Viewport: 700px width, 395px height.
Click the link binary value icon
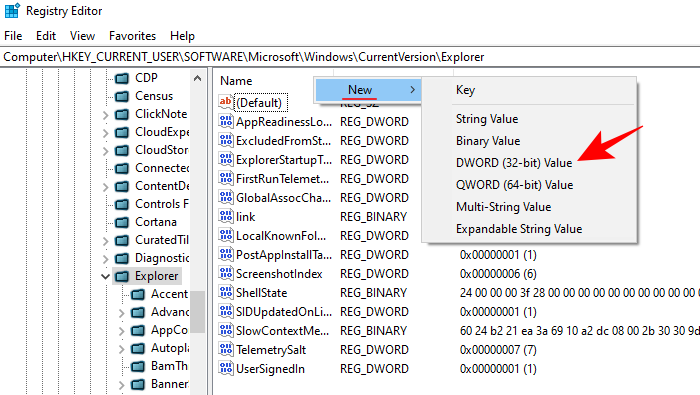(x=225, y=216)
